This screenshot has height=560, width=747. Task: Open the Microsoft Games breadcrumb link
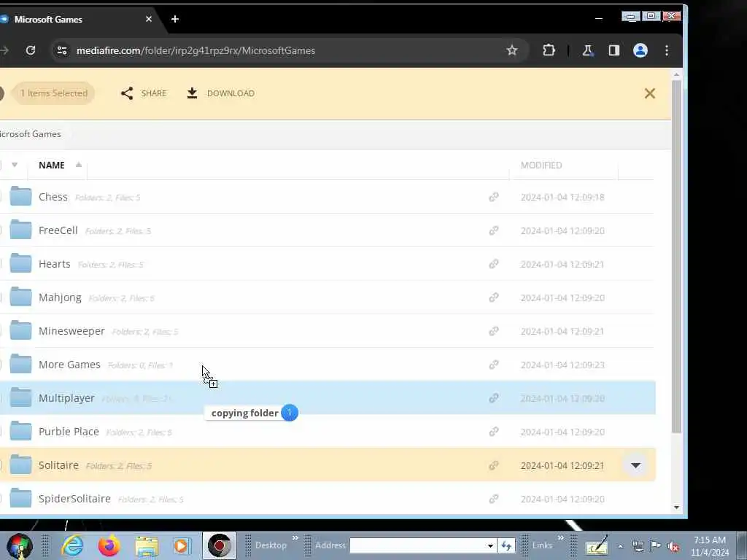click(31, 134)
